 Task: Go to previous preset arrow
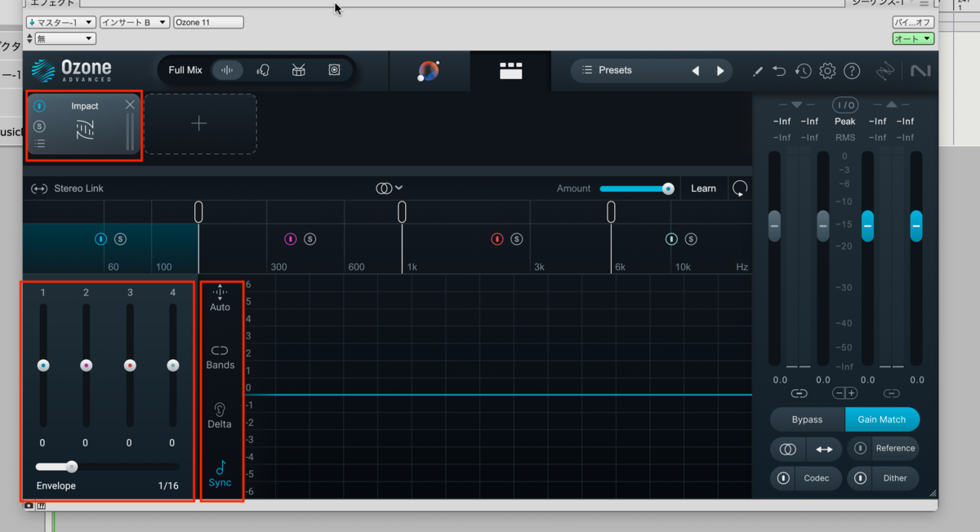click(x=696, y=71)
